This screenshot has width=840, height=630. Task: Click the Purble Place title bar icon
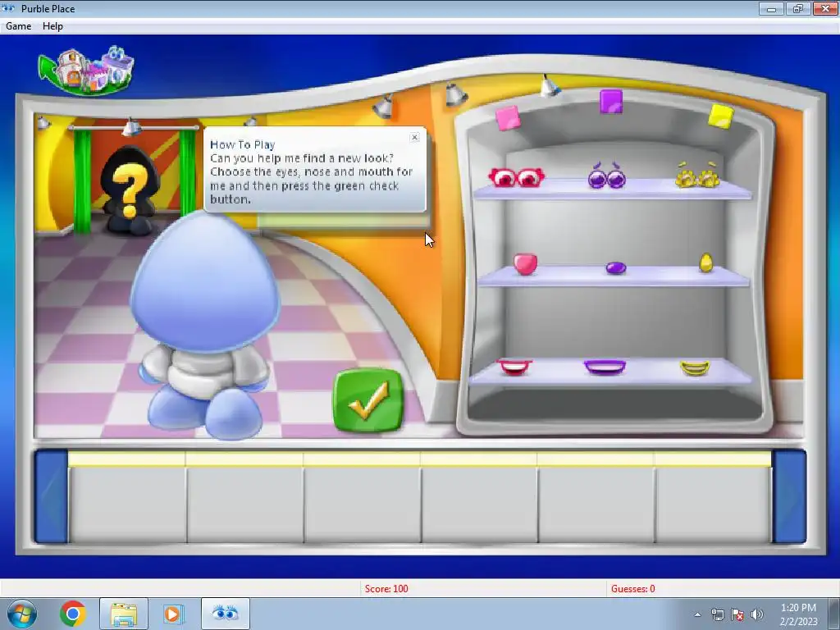point(8,8)
